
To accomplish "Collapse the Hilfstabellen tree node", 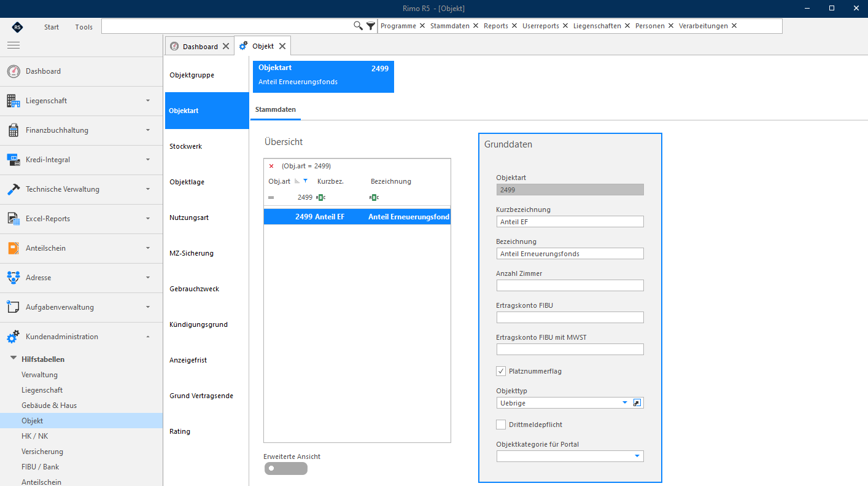I will click(x=14, y=358).
